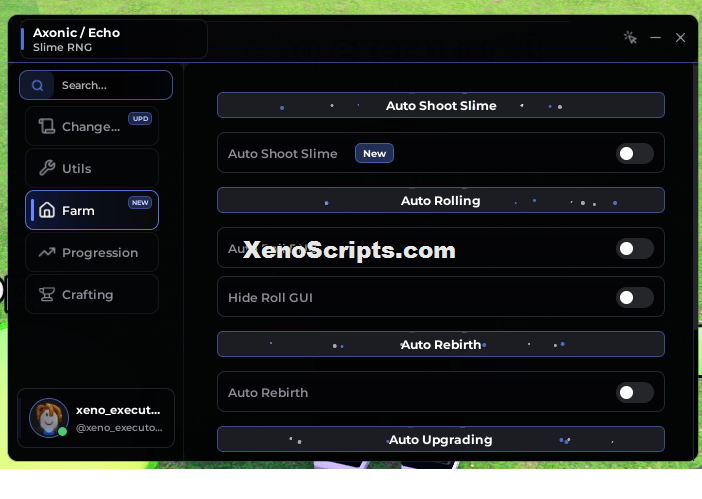Close the Axonic window
The image size is (702, 499).
(x=681, y=38)
